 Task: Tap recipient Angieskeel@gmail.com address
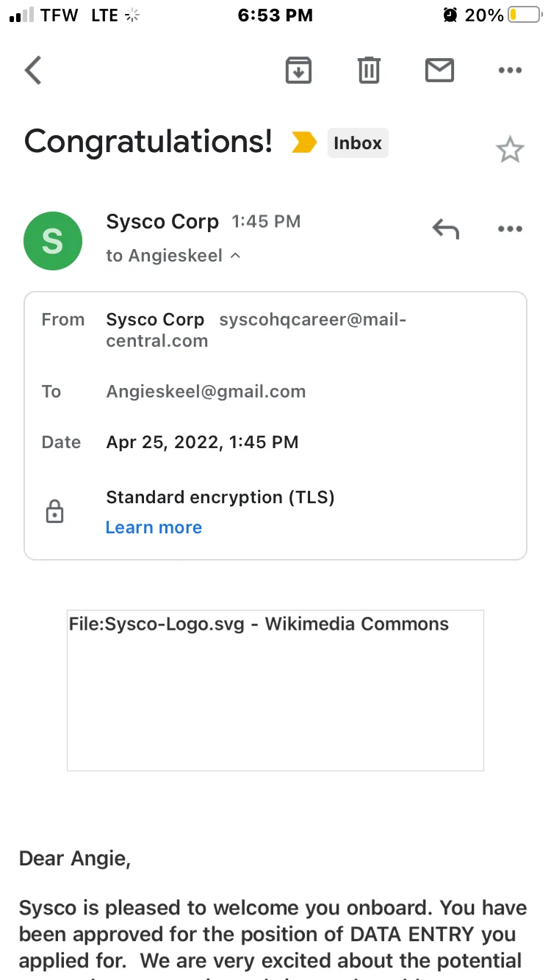[206, 392]
